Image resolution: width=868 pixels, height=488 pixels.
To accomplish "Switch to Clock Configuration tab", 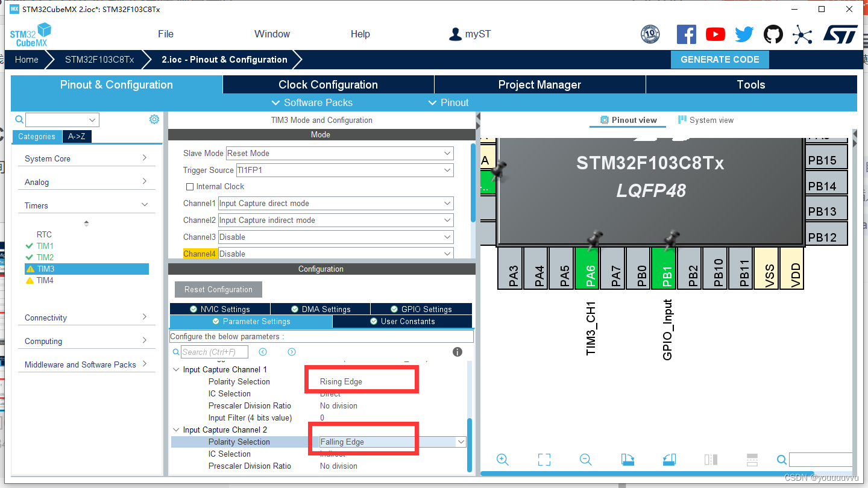I will coord(329,84).
